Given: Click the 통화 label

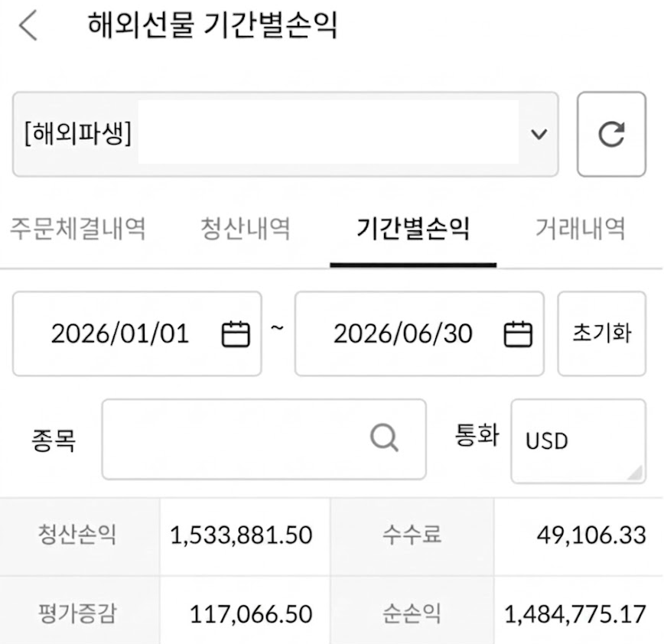Looking at the screenshot, I should 477,435.
